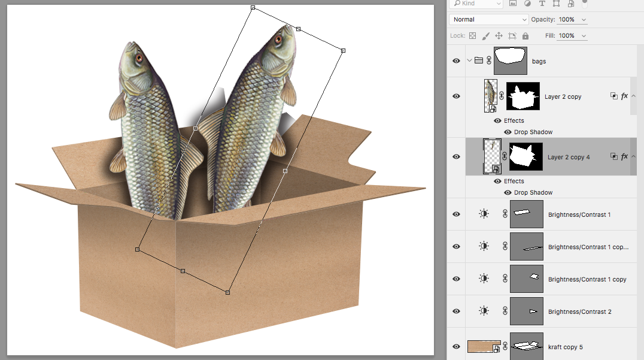Open the Fill slider dropdown arrow
644x360 pixels.
pos(584,36)
